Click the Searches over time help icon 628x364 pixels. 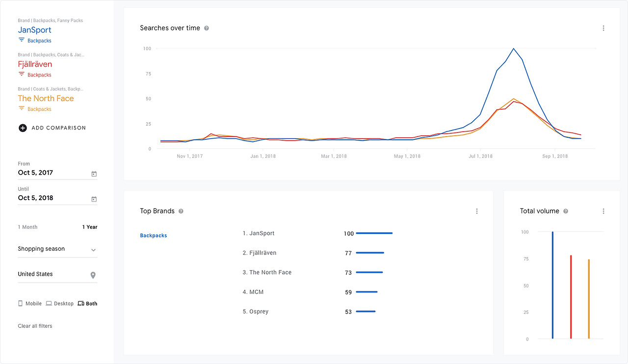[207, 28]
